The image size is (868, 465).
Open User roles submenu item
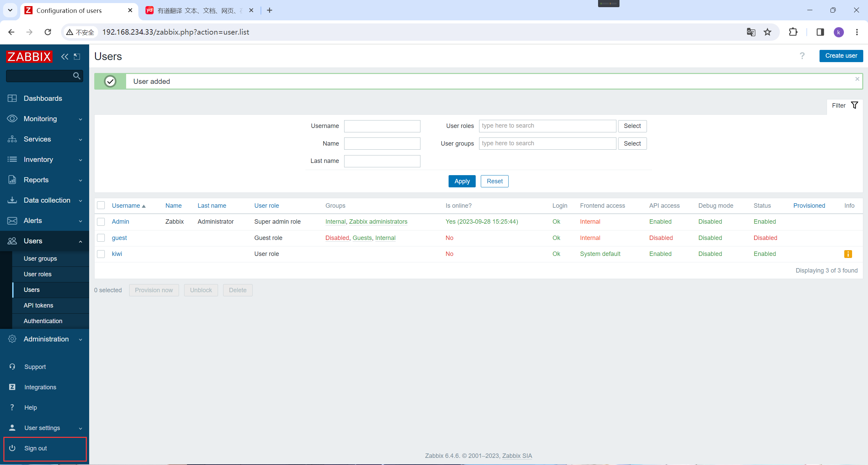point(38,274)
